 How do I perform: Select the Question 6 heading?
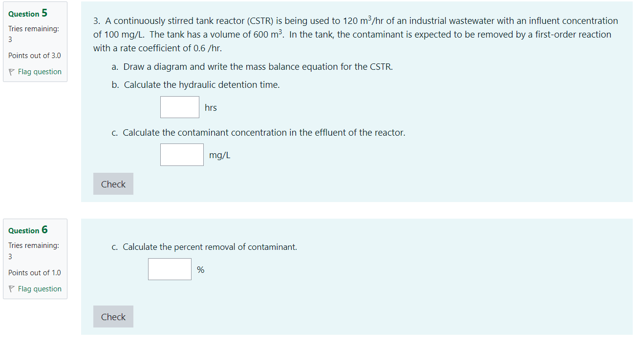[27, 230]
